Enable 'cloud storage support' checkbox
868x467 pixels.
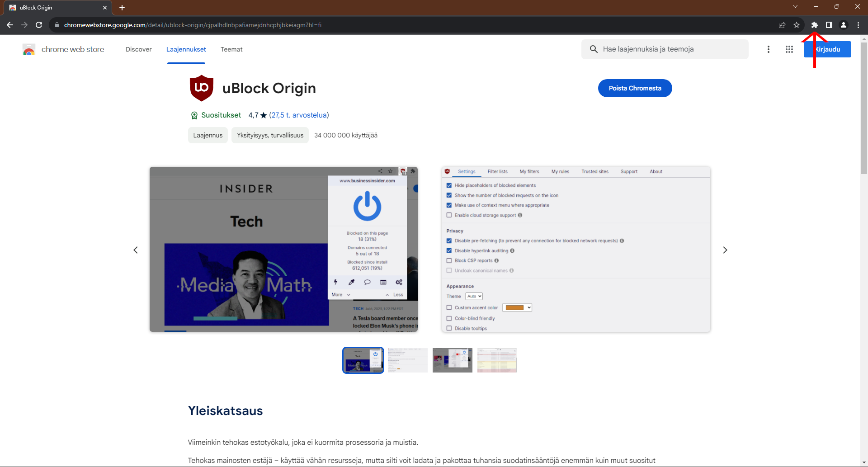(x=449, y=215)
